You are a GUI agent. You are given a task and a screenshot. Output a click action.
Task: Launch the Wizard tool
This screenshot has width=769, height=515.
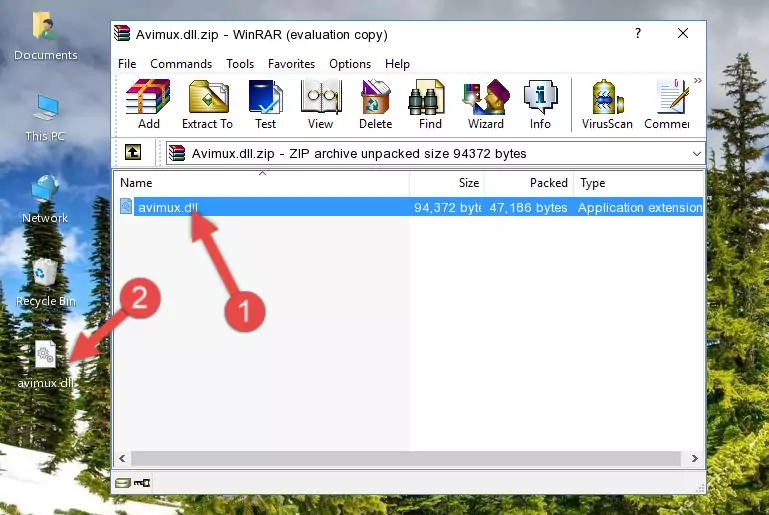coord(486,104)
